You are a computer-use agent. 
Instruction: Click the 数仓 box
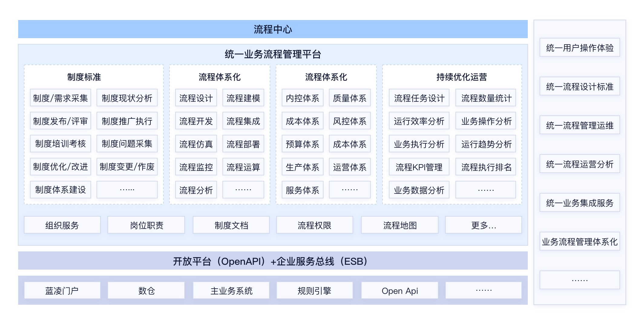(146, 290)
